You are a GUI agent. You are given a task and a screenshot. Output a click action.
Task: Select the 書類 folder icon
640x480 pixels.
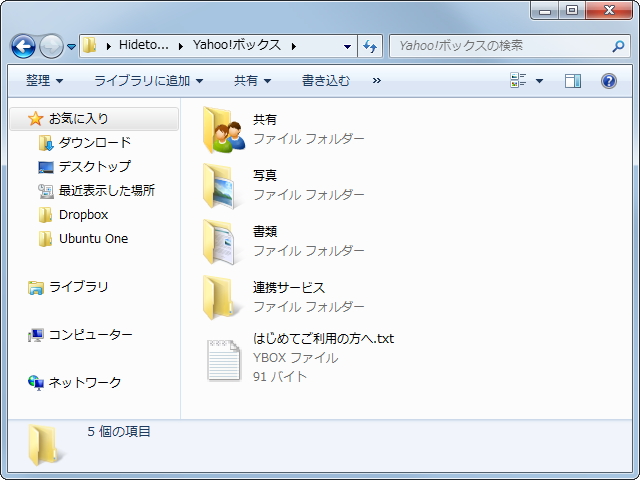click(x=219, y=242)
